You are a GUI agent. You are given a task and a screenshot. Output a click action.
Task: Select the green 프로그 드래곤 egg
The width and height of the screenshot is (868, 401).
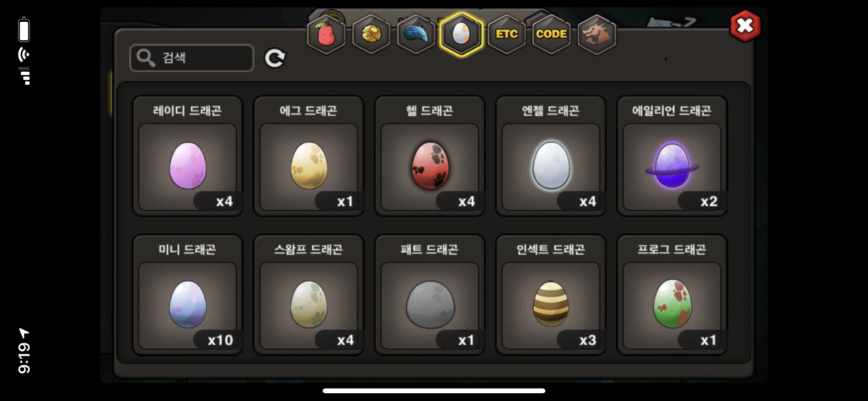click(672, 295)
